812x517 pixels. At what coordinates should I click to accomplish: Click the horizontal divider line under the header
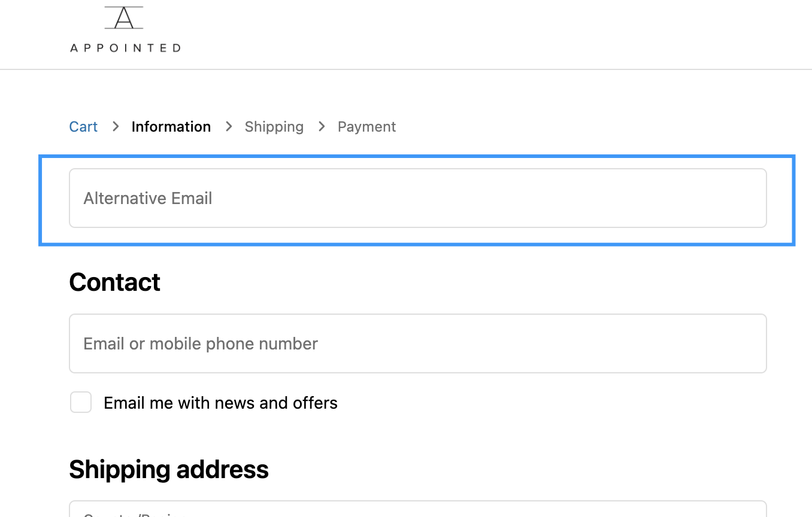point(406,69)
